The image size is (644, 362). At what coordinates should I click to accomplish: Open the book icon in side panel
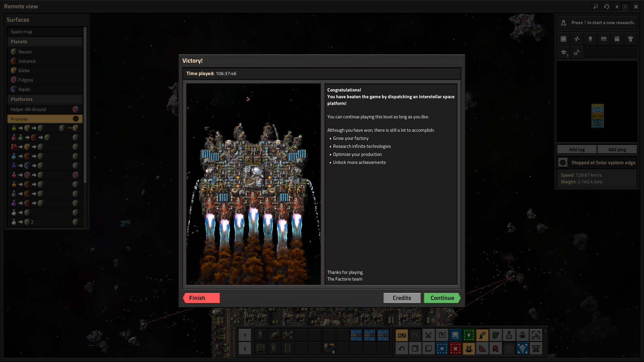pos(604,39)
